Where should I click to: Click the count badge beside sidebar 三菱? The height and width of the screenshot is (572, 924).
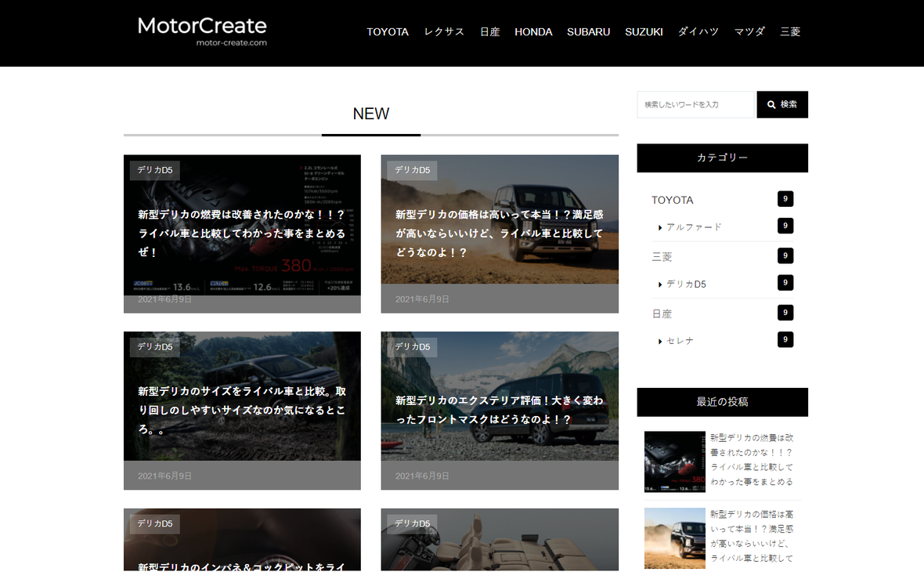coord(785,255)
